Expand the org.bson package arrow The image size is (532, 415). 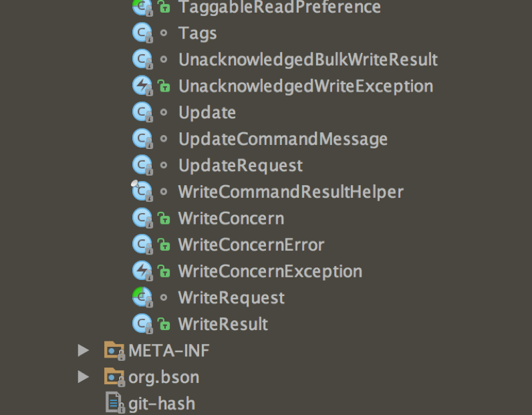pos(83,377)
